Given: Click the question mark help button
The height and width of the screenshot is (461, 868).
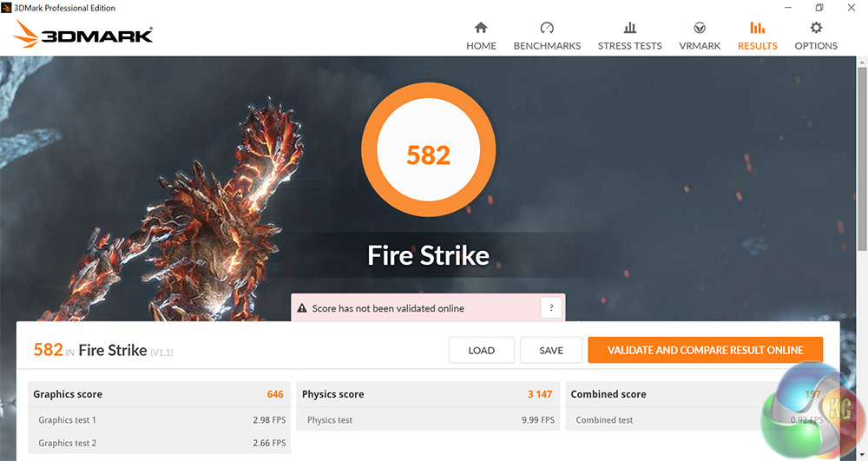Looking at the screenshot, I should 551,307.
